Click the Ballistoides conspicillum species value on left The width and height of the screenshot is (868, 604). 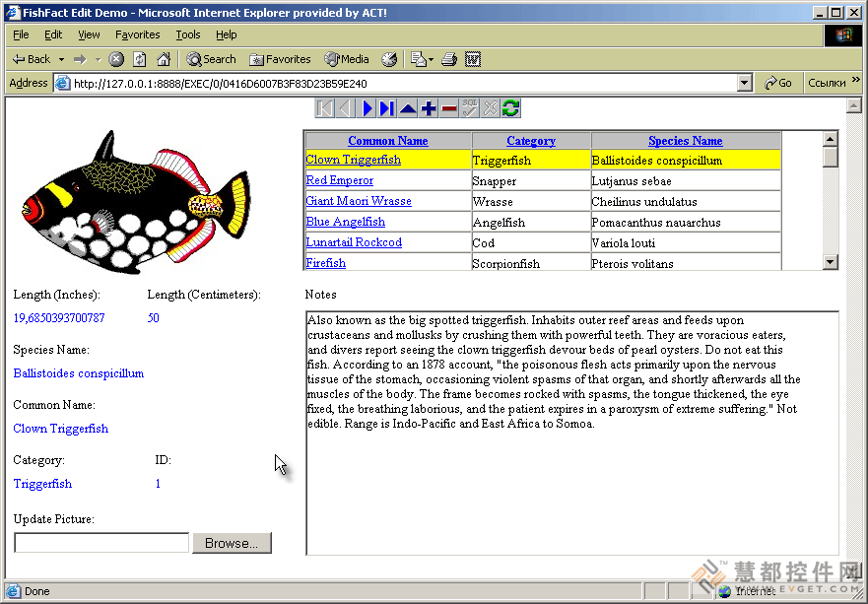(79, 373)
